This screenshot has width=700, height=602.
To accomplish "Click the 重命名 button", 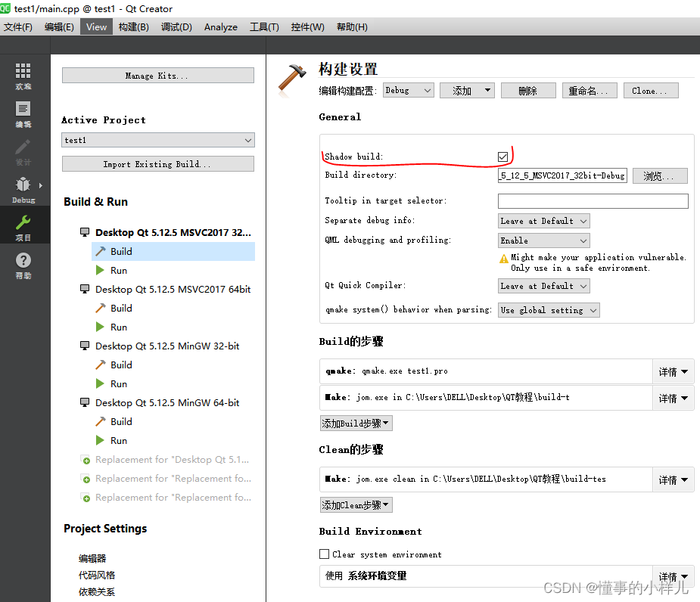I will pos(590,90).
